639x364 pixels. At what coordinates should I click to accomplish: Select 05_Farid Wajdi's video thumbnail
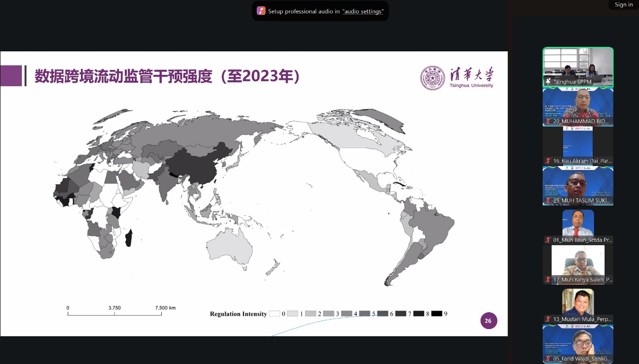(578, 344)
